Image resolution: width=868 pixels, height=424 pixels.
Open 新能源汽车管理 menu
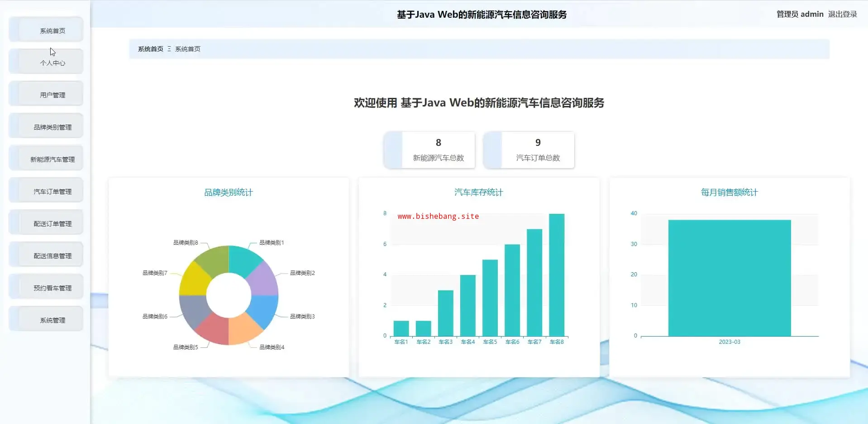coord(46,159)
